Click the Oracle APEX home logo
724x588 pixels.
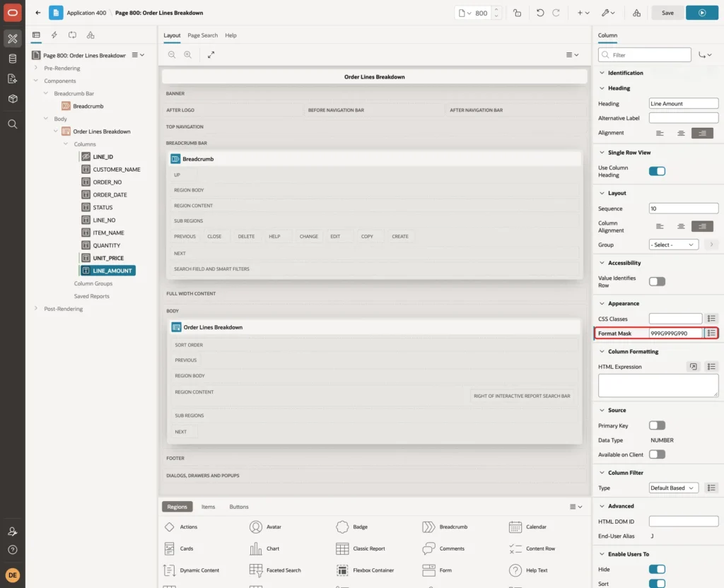13,13
